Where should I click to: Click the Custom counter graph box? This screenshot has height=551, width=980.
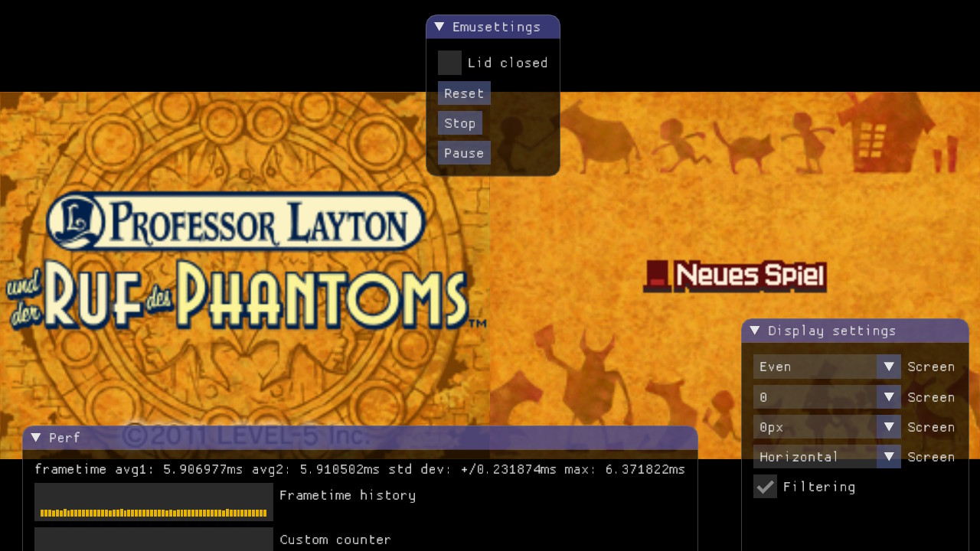(154, 539)
